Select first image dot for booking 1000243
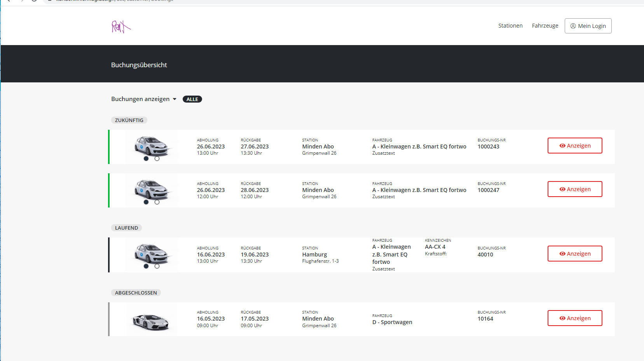The width and height of the screenshot is (644, 361). [146, 159]
